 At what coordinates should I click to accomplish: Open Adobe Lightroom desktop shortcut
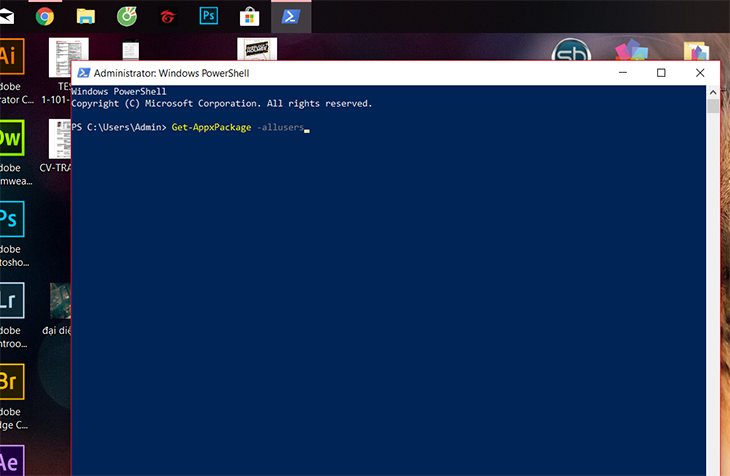point(11,300)
